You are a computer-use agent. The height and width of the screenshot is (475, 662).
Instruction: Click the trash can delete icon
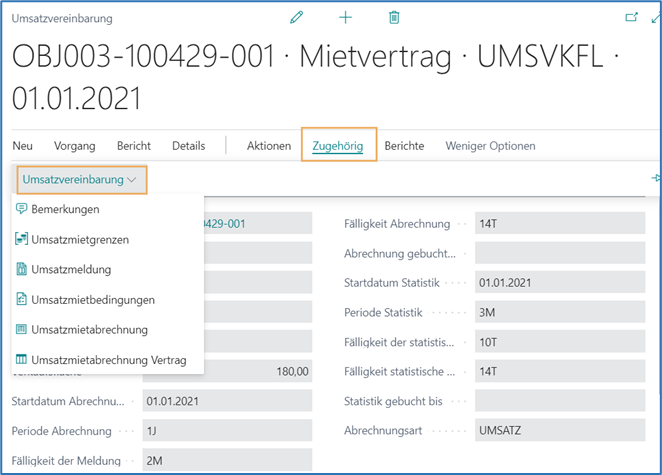coord(394,18)
